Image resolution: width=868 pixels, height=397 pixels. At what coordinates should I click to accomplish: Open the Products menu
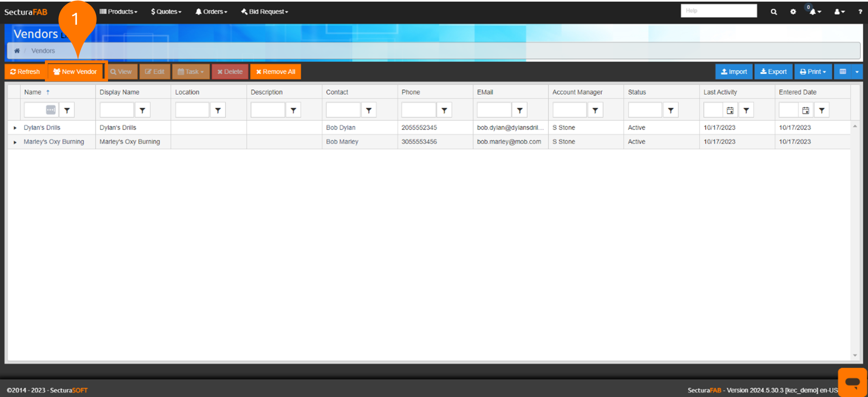tap(119, 12)
